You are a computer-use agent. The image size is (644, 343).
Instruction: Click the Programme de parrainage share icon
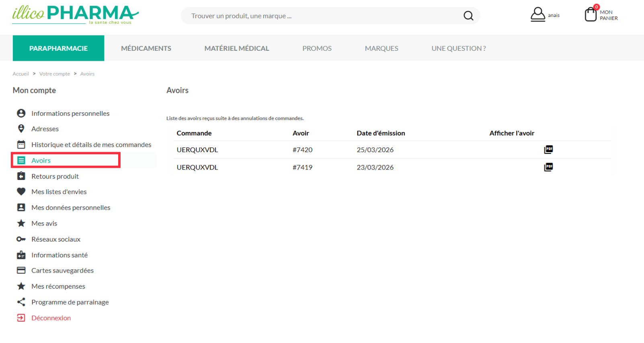pos(21,302)
